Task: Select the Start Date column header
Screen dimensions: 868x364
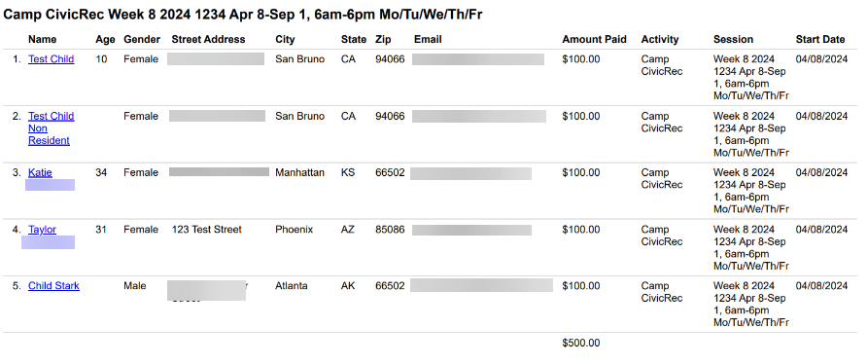Action: tap(820, 39)
